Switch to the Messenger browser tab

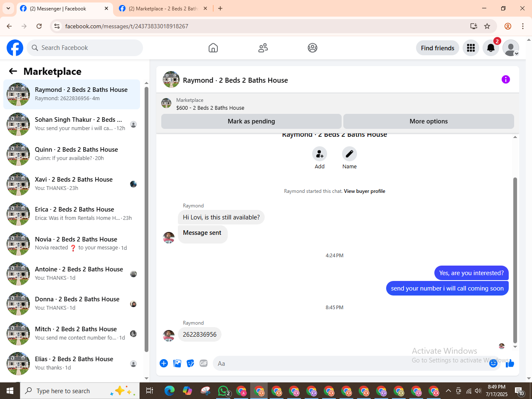click(x=64, y=8)
